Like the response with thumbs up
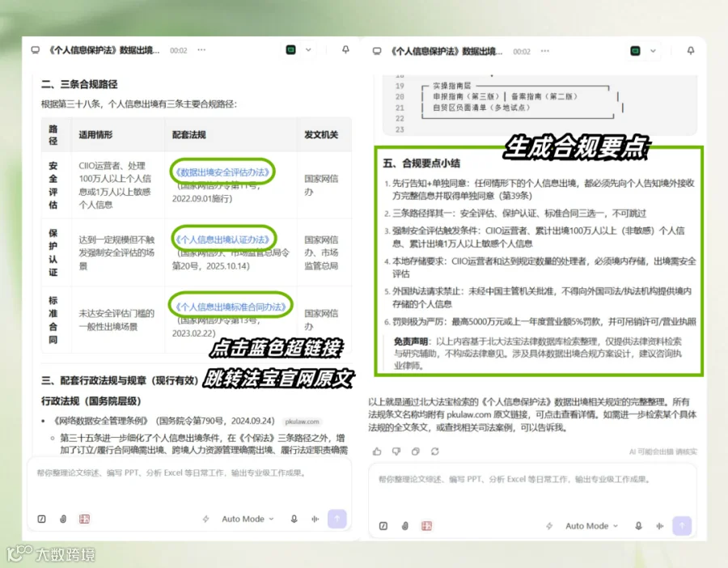728x568 pixels. click(x=377, y=451)
